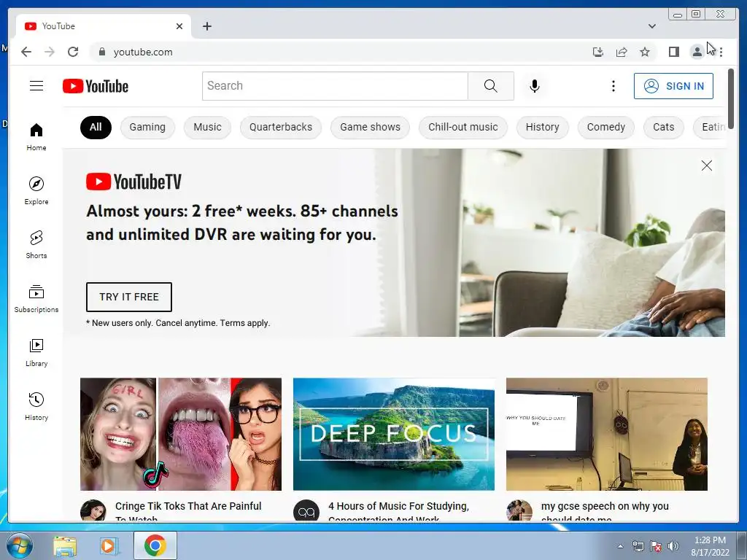
Task: Open Windows Explorer from taskbar
Action: click(x=65, y=545)
